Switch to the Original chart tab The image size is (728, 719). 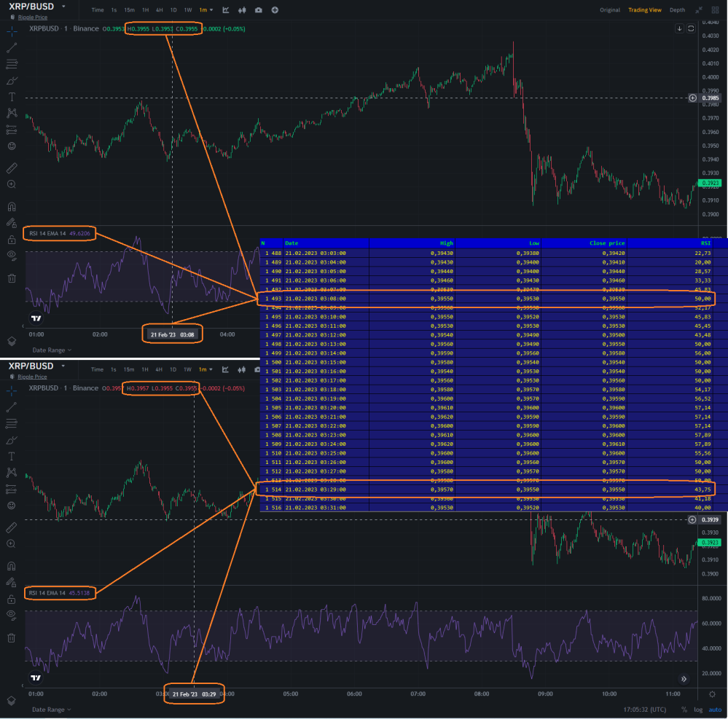(610, 9)
